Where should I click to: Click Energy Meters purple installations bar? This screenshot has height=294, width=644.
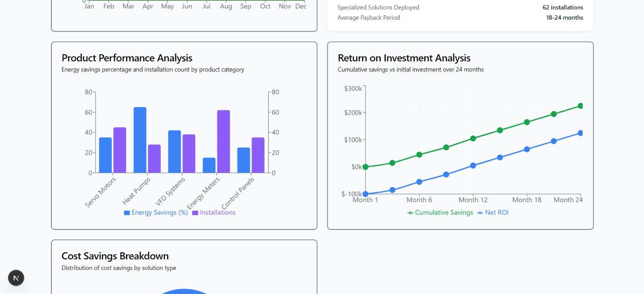coord(223,141)
